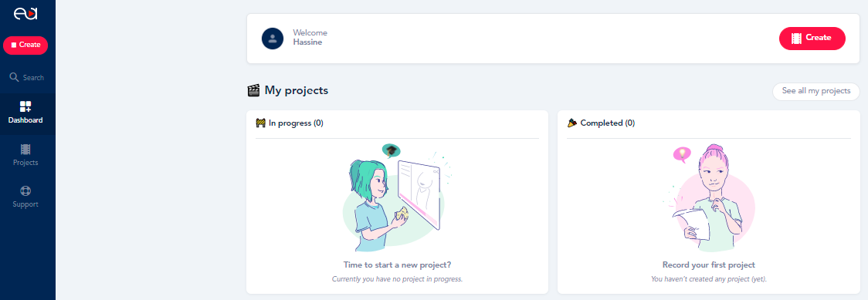Click the username Hassine
Image resolution: width=868 pixels, height=300 pixels.
(308, 42)
